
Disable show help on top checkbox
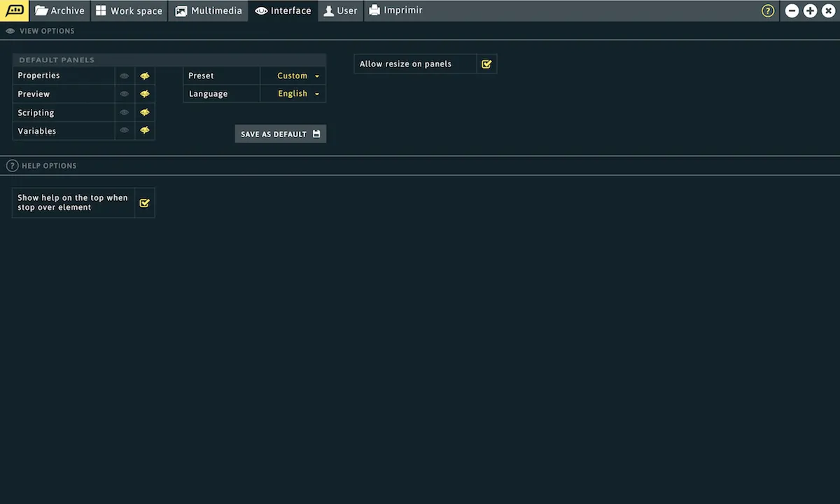[x=145, y=203]
